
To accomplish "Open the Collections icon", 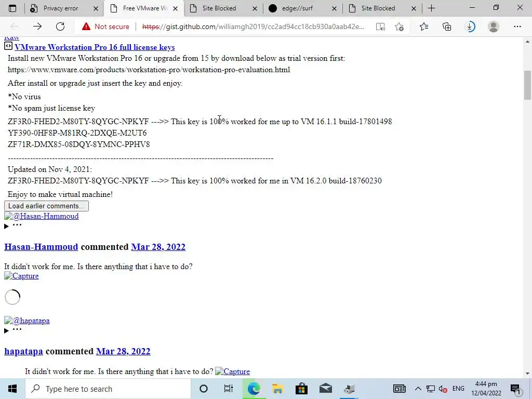I will [x=447, y=26].
